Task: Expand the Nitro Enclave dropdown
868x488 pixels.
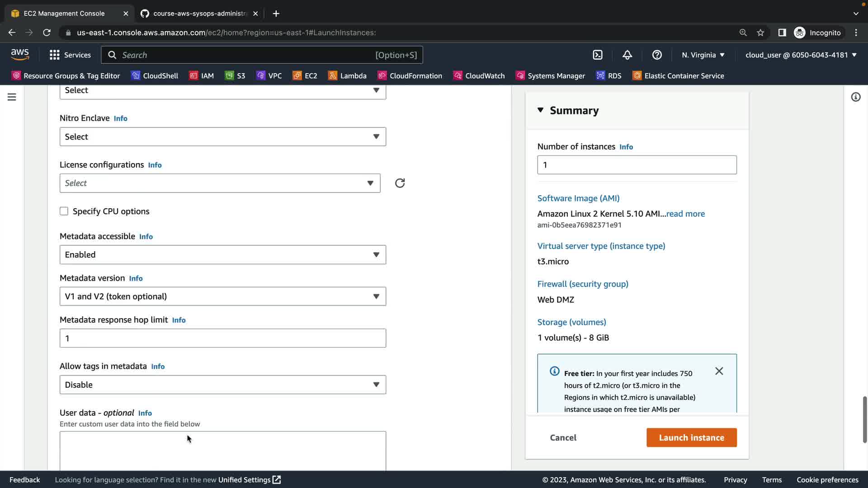Action: (222, 136)
